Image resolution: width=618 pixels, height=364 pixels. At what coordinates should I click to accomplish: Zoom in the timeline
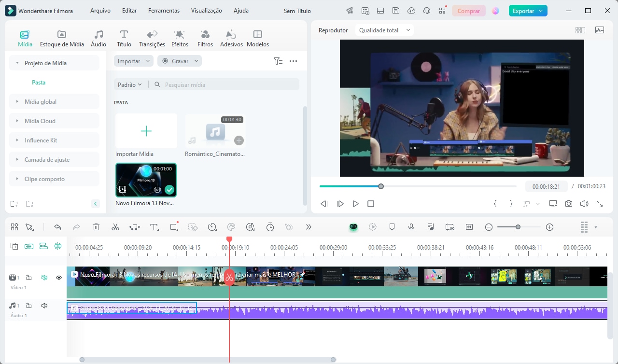pos(549,227)
